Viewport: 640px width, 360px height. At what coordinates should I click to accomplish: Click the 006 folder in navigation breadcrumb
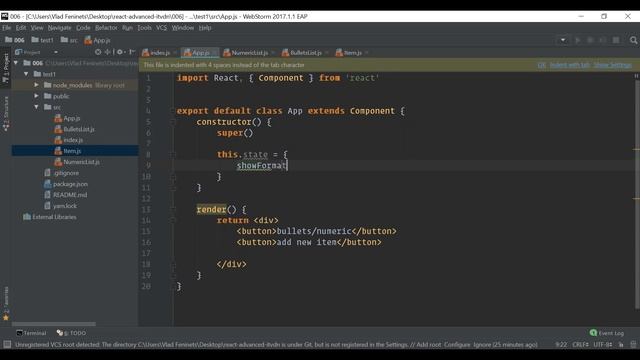[x=15, y=40]
